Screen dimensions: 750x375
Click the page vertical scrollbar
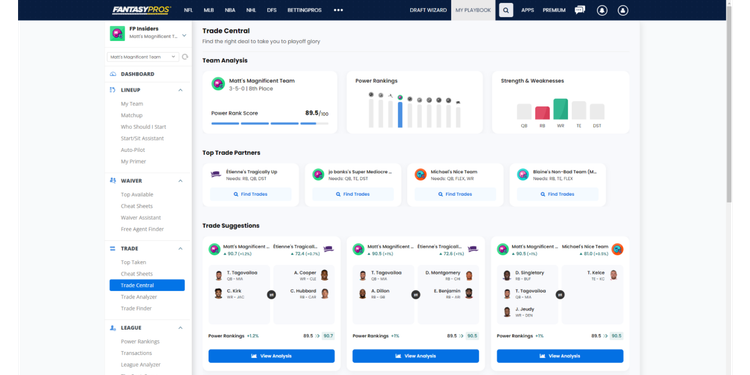(x=729, y=105)
